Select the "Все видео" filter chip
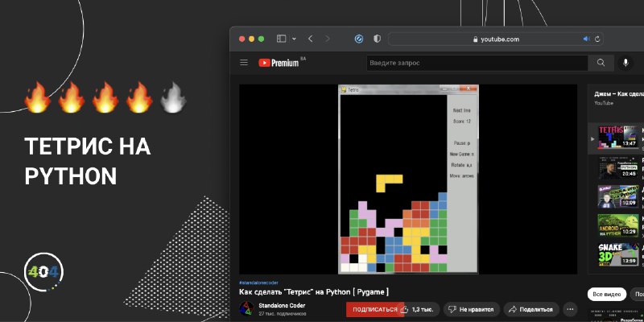The width and height of the screenshot is (644, 322). pyautogui.click(x=607, y=295)
